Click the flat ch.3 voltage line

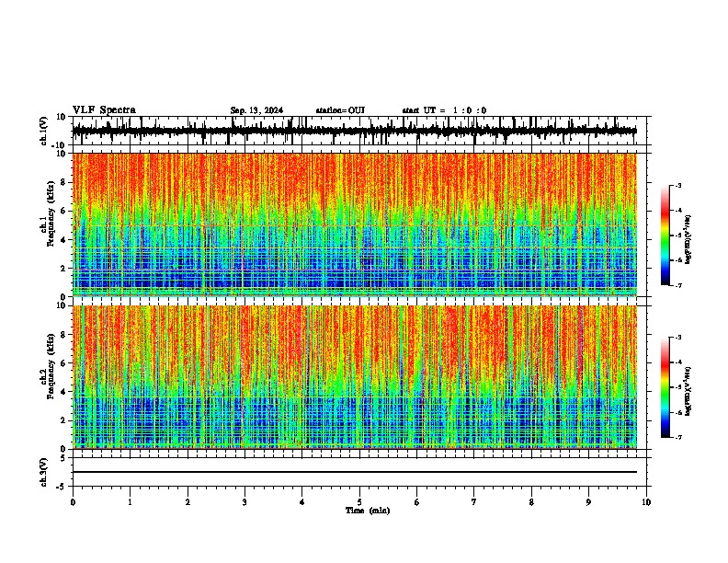click(355, 472)
